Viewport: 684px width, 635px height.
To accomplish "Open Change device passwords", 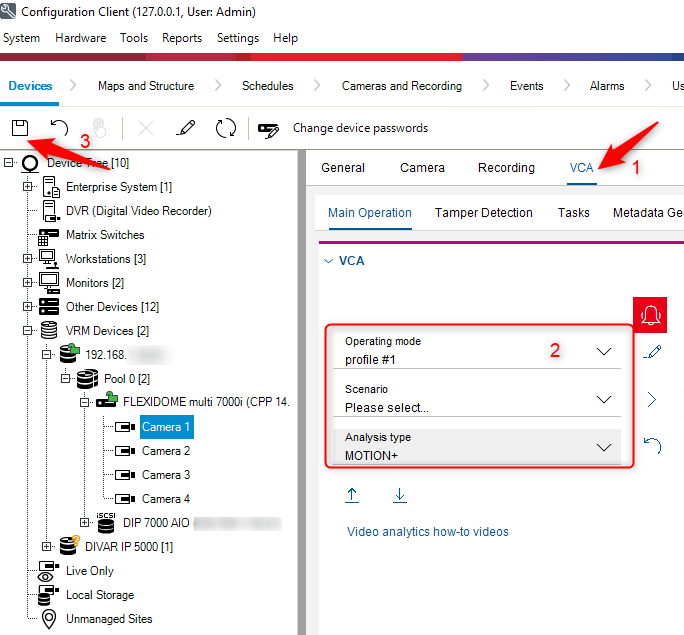I will coord(343,128).
